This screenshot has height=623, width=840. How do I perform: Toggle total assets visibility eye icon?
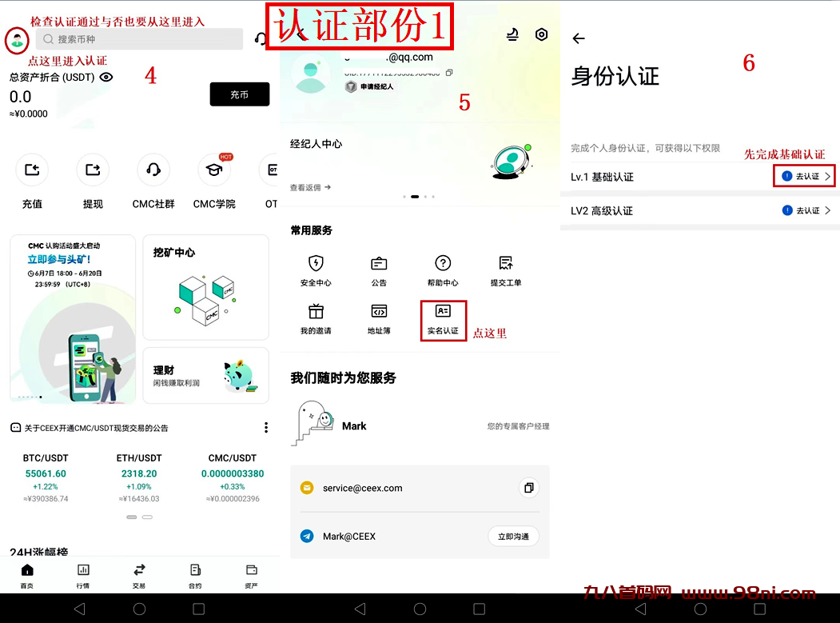(x=106, y=78)
